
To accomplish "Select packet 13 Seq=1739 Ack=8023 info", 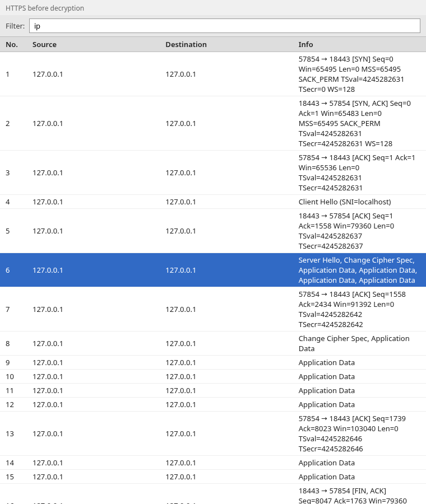I will (x=352, y=433).
